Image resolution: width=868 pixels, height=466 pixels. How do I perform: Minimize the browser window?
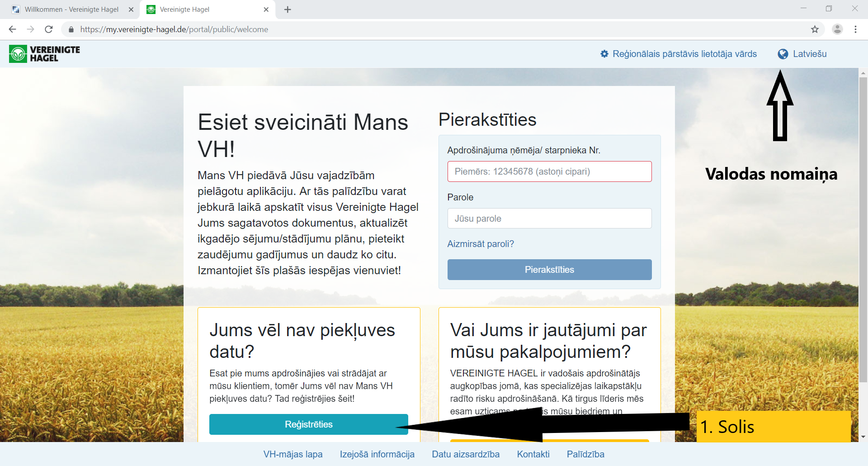click(x=803, y=9)
